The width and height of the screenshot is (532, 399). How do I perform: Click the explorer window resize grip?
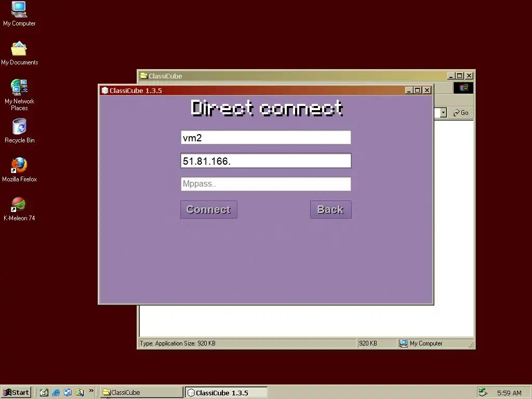471,345
